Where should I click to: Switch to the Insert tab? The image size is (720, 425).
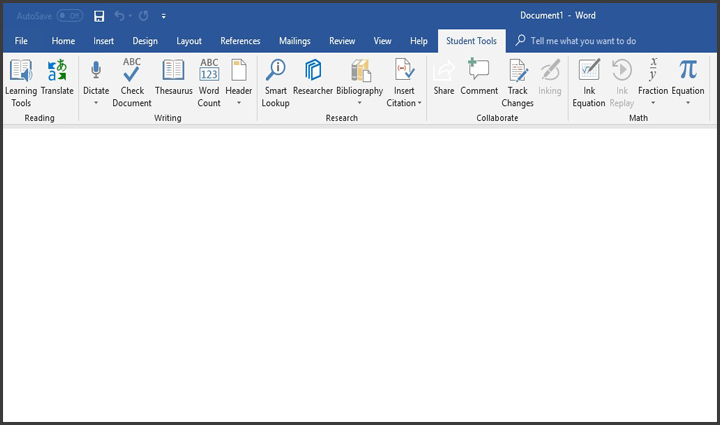point(103,41)
